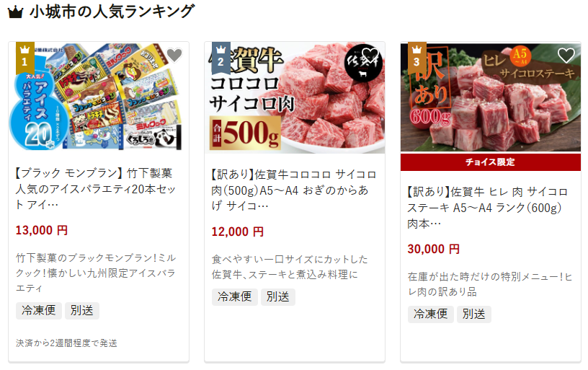Open the ブラックモンブラン ice set title link
The height and width of the screenshot is (370, 588).
(x=95, y=189)
